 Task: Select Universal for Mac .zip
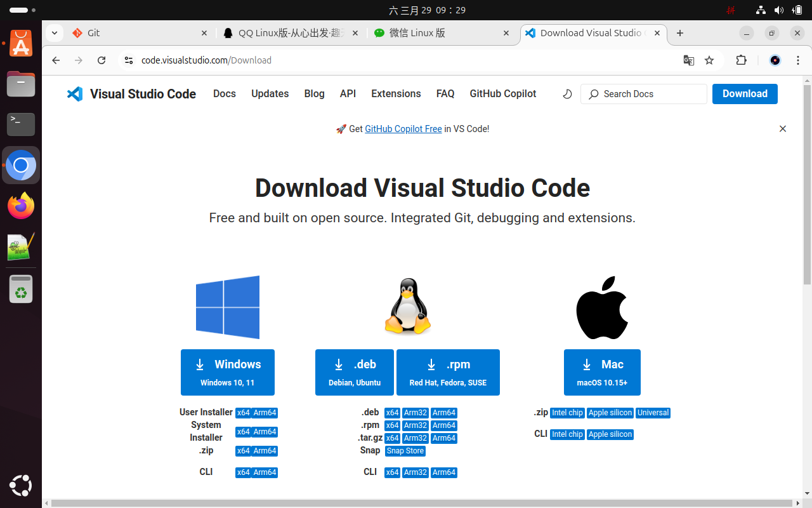(x=653, y=413)
